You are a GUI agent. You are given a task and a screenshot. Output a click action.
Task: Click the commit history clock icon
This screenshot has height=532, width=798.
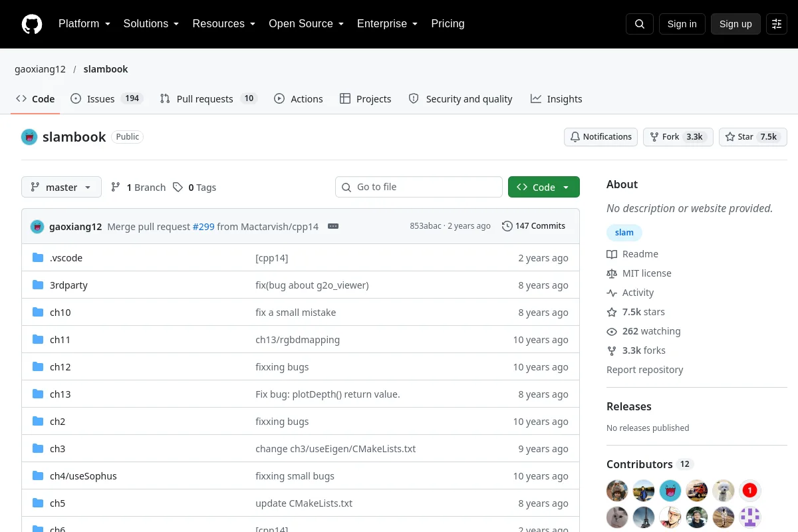pos(507,226)
